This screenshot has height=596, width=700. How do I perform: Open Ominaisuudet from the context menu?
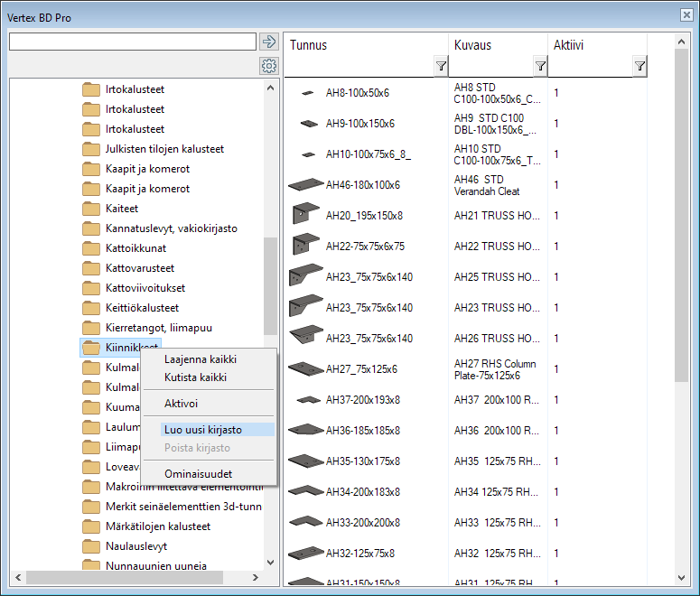(x=198, y=473)
